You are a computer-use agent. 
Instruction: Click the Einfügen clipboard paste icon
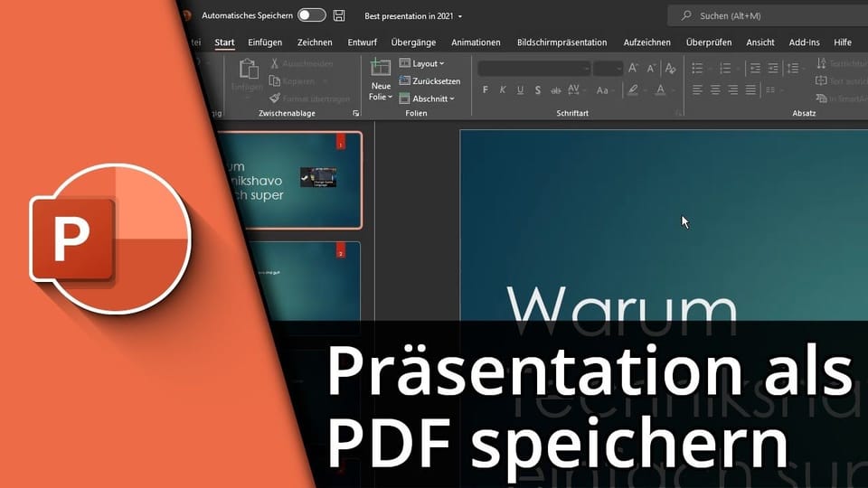pyautogui.click(x=248, y=70)
